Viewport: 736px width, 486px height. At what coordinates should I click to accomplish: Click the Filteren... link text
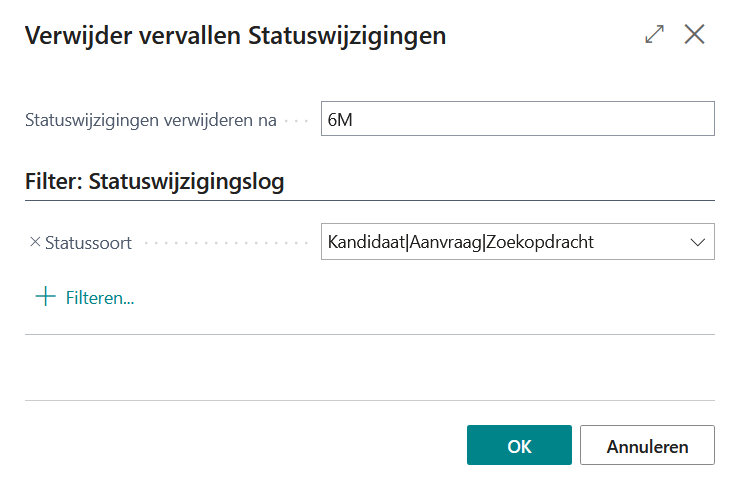pos(100,298)
